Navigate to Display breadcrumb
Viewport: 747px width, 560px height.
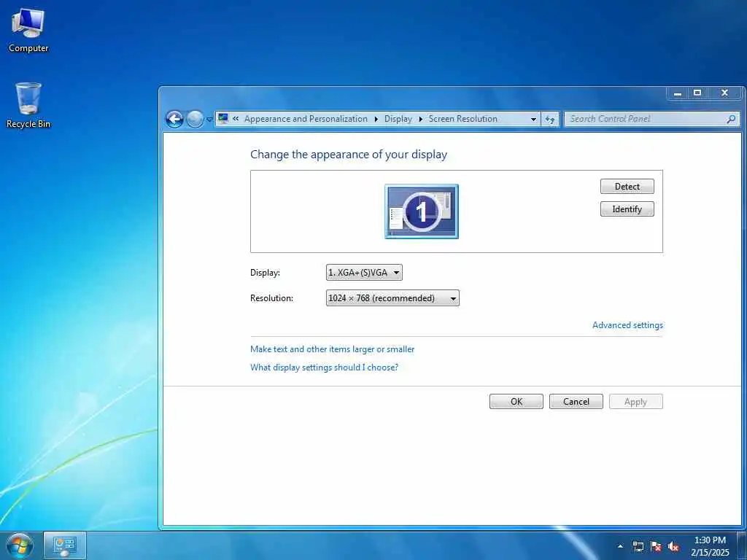click(x=398, y=119)
